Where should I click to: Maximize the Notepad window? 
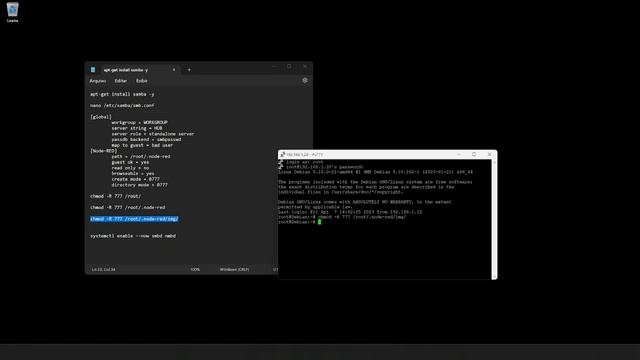(289, 66)
